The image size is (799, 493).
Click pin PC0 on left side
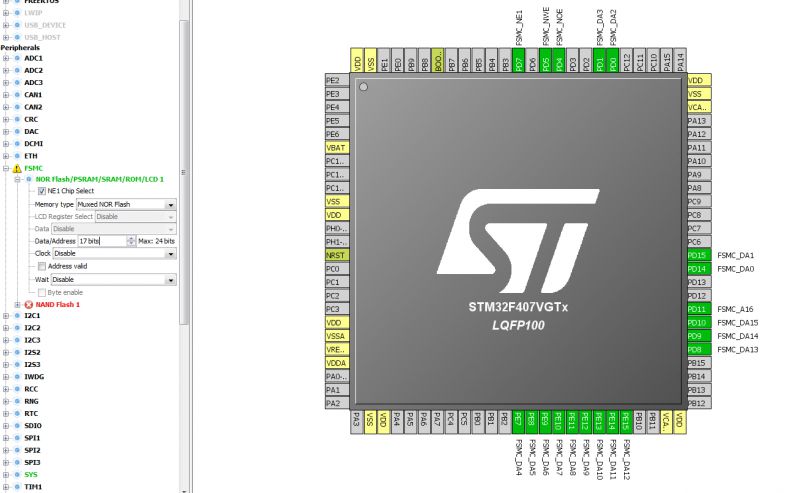coord(337,269)
